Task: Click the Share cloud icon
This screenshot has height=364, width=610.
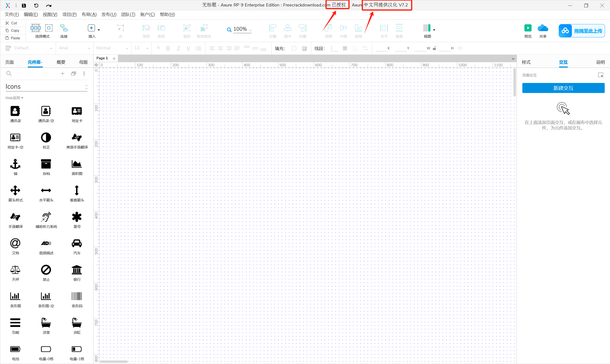Action: (x=543, y=28)
